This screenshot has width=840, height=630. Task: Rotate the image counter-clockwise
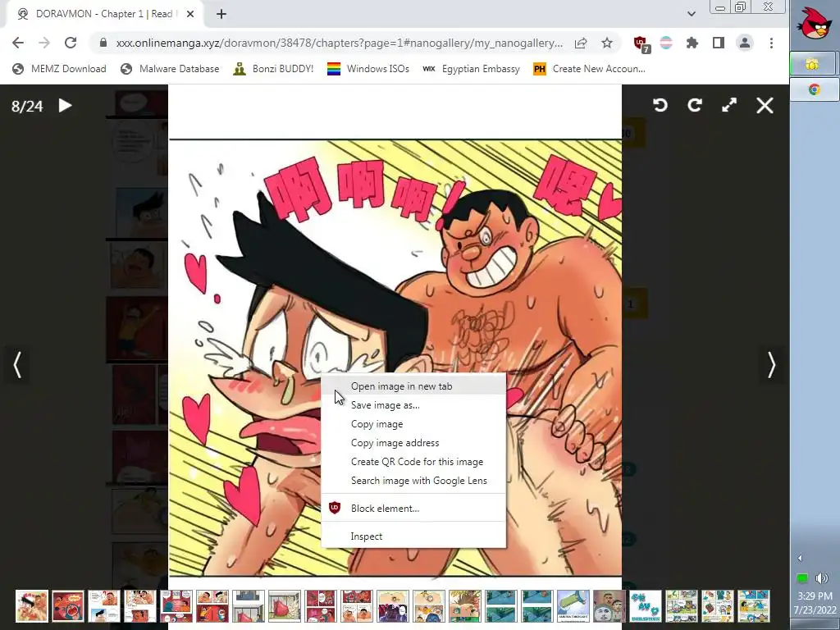[x=660, y=105]
